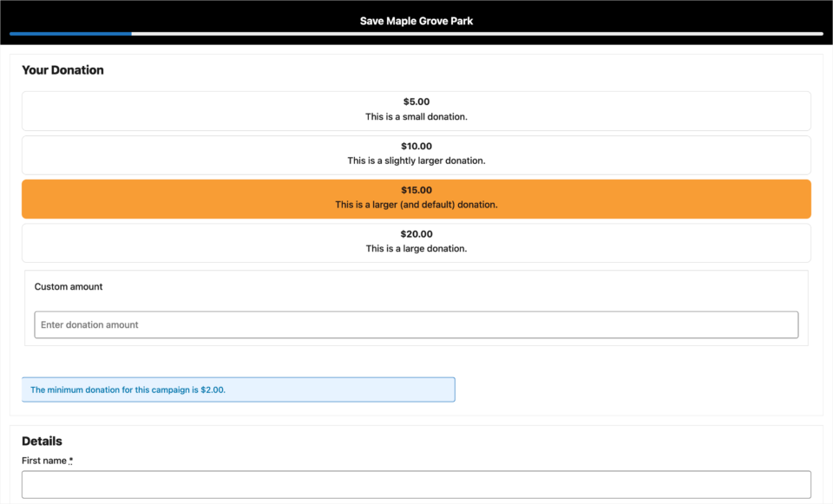Click the Save Maple Grove Park title

pos(416,21)
